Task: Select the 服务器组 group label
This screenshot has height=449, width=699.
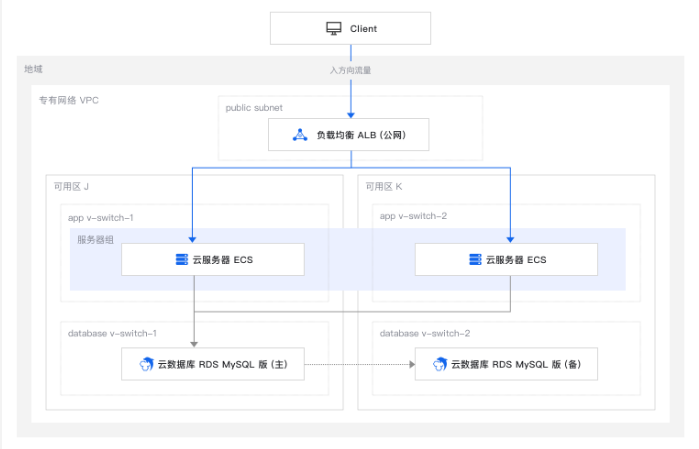Action: (x=95, y=240)
